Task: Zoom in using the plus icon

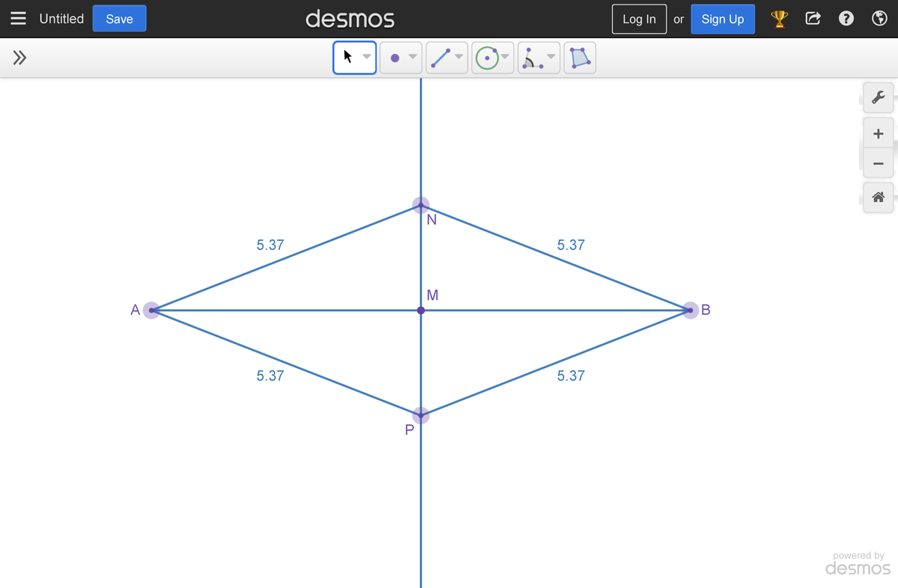Action: coord(878,132)
